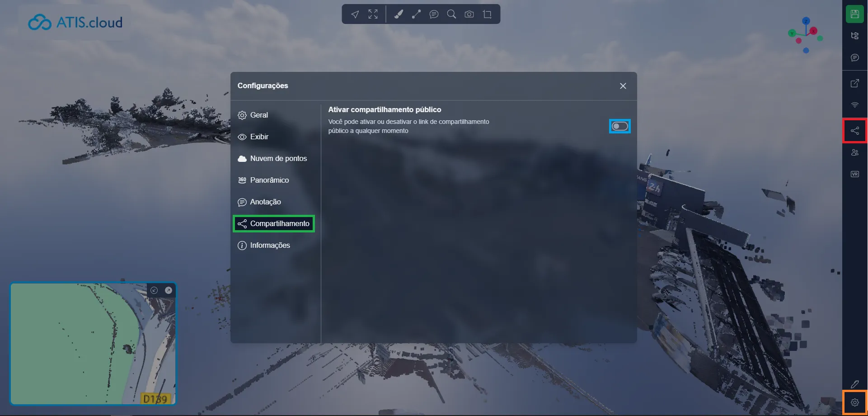Open the share icon in sidebar
The height and width of the screenshot is (416, 868).
(854, 131)
